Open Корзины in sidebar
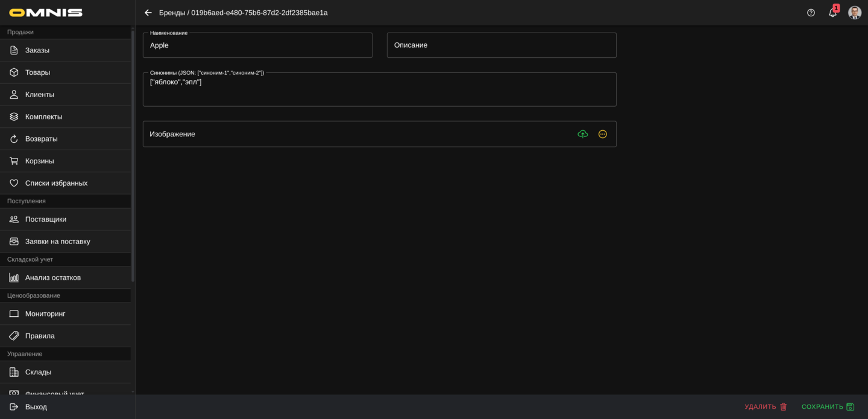Viewport: 868px width, 419px height. [40, 161]
